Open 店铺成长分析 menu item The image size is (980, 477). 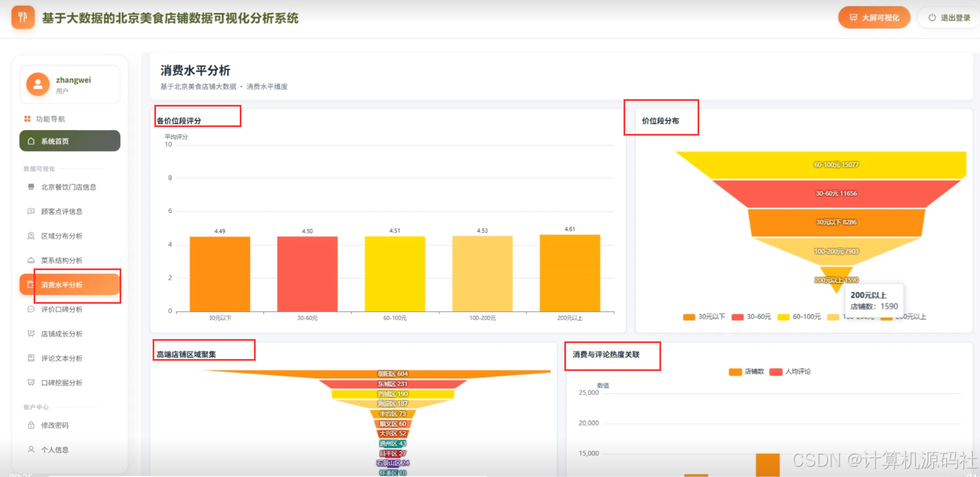click(x=69, y=334)
